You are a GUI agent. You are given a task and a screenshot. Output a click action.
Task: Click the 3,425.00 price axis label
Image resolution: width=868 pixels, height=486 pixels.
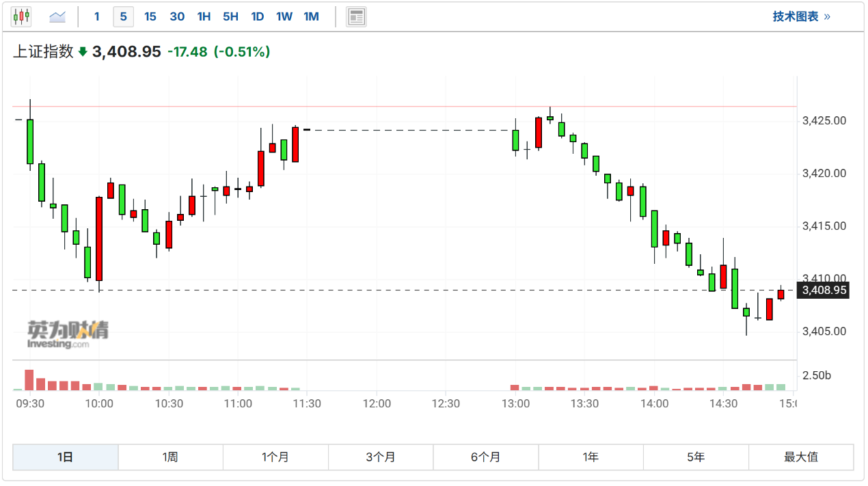pyautogui.click(x=824, y=121)
